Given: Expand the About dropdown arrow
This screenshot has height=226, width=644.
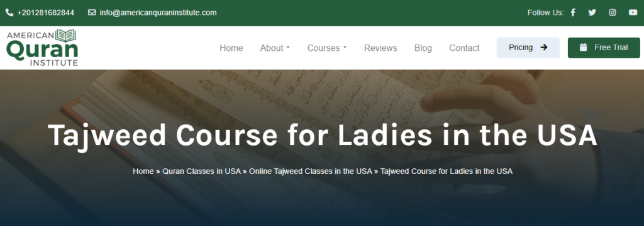Looking at the screenshot, I should [x=288, y=47].
